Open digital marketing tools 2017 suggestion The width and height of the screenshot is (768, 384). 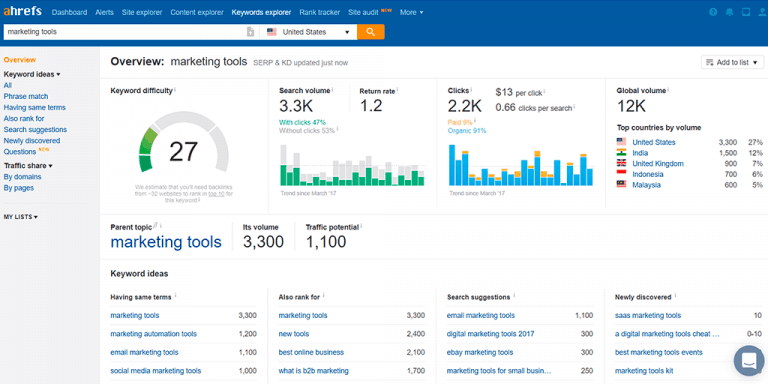pyautogui.click(x=491, y=334)
